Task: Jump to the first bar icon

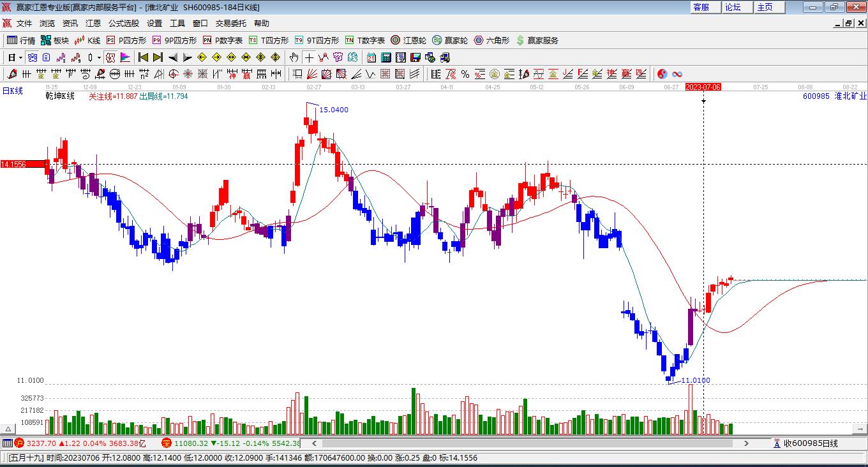Action: 144,57
